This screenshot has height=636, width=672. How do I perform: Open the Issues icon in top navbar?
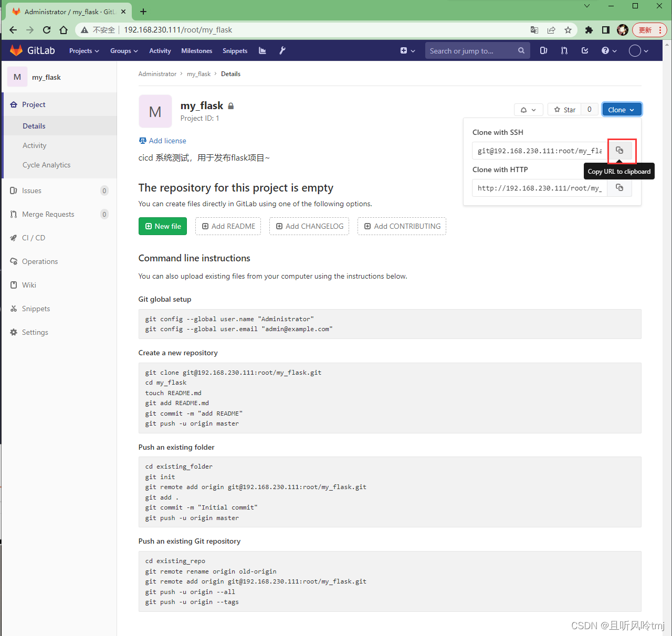544,51
